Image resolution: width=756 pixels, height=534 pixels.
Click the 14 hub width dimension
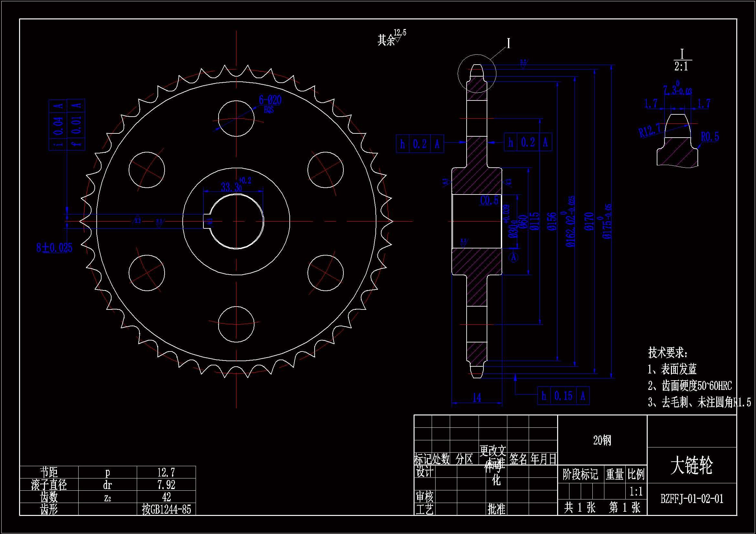coord(477,398)
